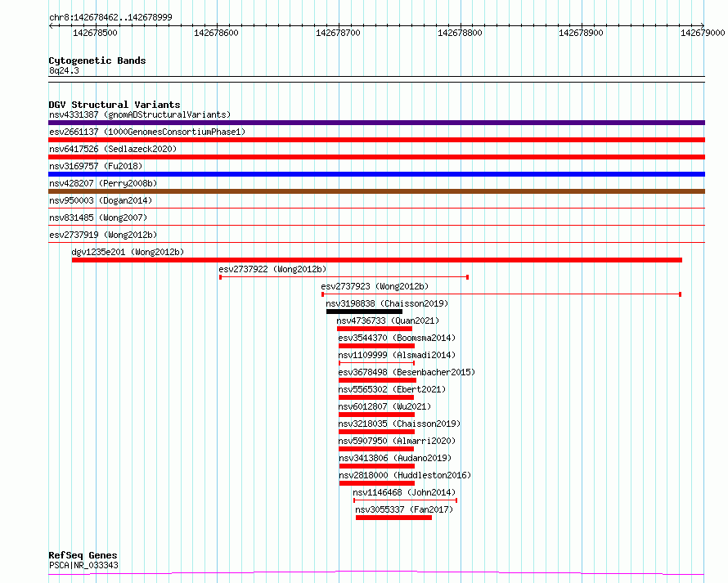Screen dimensions: 728x583
Task: Click the chr8:142678462..142678999 coordinate text
Action: [110, 17]
